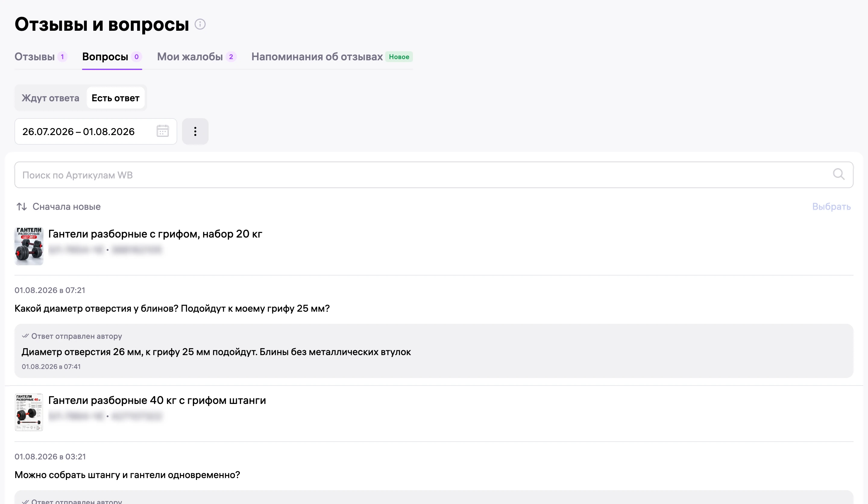Click the search magnifier icon
The image size is (868, 504).
pos(838,174)
